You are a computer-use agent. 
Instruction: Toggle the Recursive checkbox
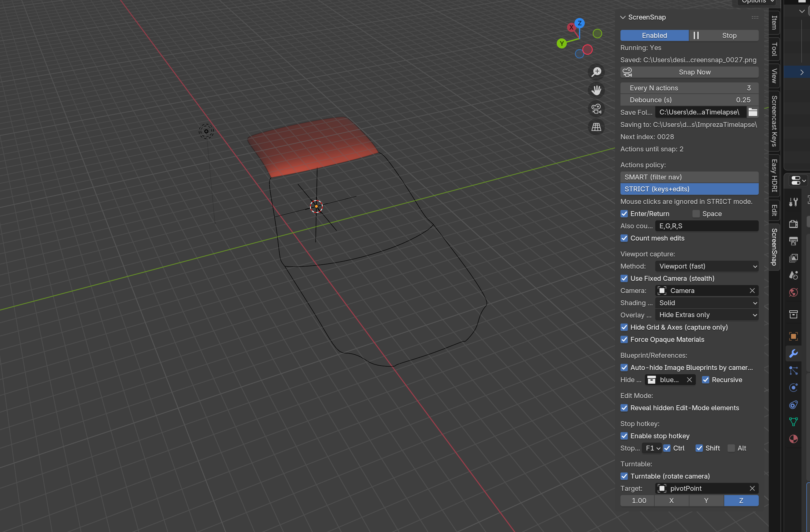[706, 379]
